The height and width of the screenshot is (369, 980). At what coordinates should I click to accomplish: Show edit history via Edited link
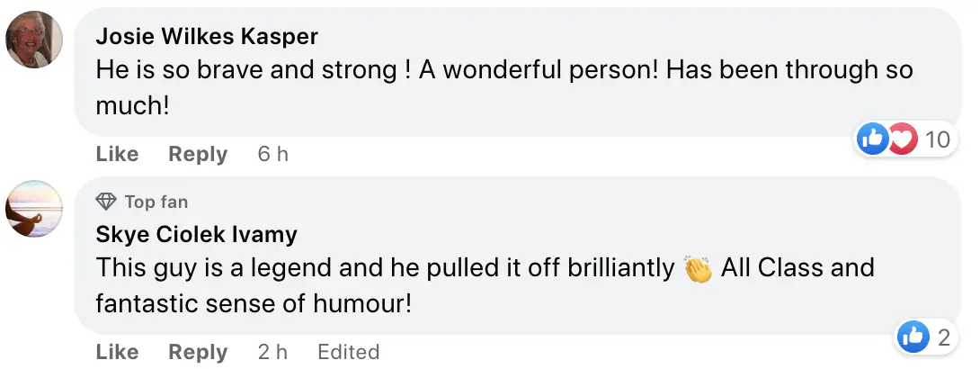click(x=348, y=352)
